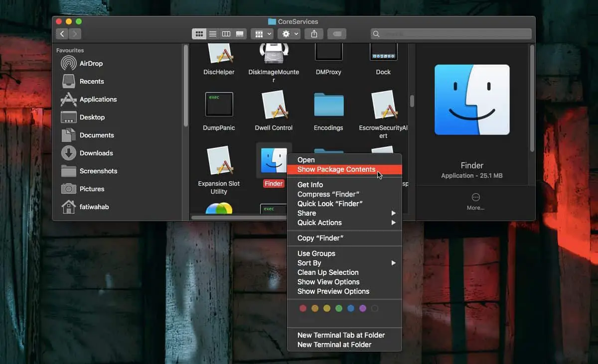The height and width of the screenshot is (364, 598).
Task: Click the Share toolbar button
Action: click(x=314, y=34)
